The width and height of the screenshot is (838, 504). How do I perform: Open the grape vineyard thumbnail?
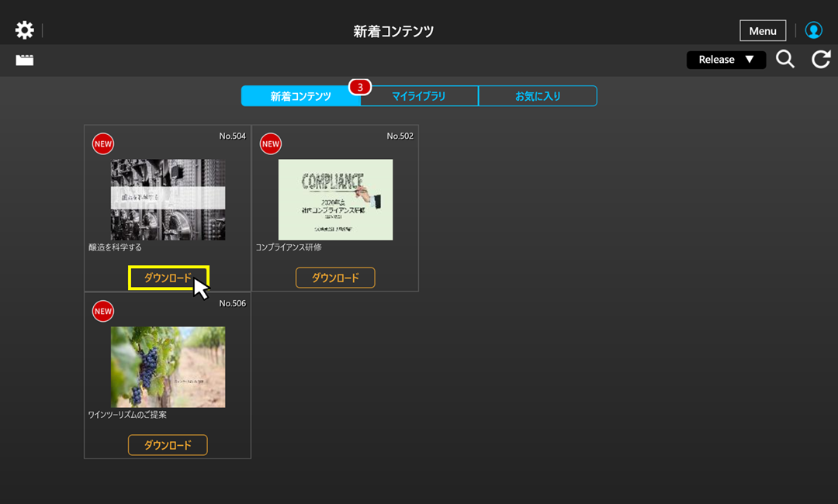tap(168, 368)
